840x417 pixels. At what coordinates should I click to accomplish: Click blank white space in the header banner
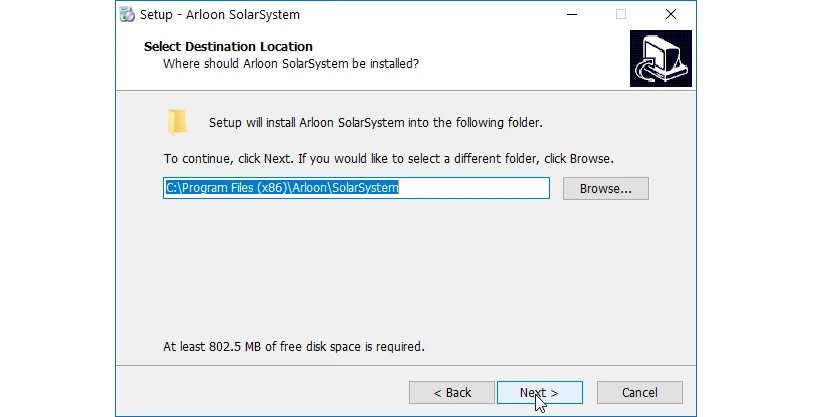click(520, 58)
